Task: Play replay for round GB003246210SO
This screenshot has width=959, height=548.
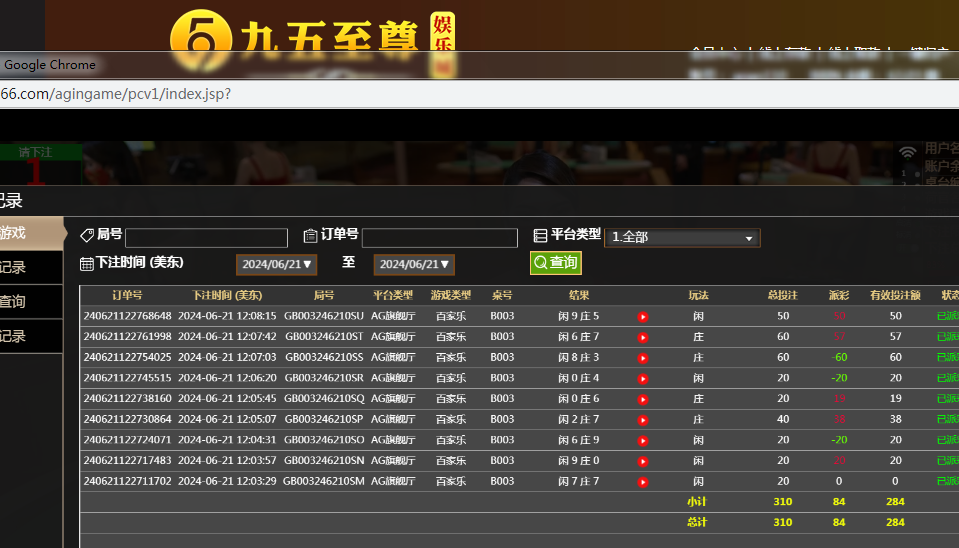Action: 643,440
